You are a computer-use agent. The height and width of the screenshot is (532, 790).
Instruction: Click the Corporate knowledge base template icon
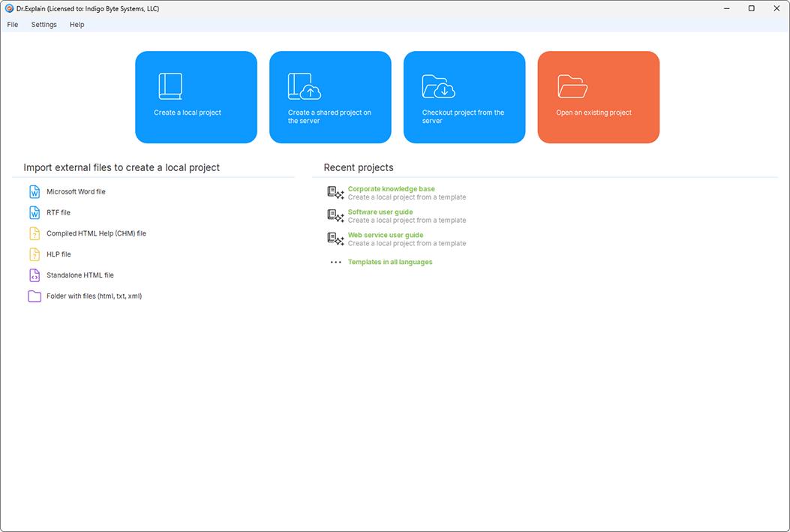[x=335, y=193]
